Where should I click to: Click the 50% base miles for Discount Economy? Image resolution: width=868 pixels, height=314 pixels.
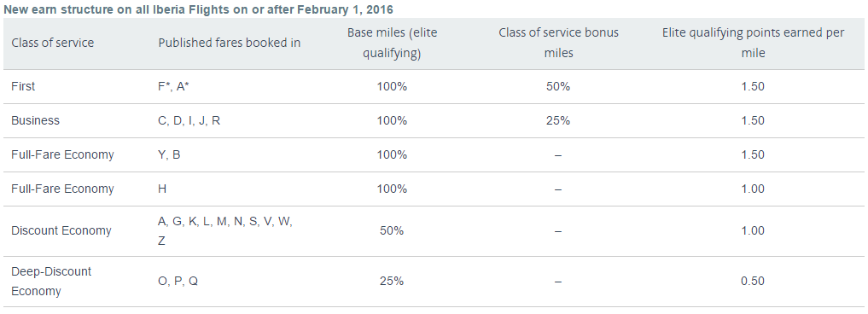click(x=392, y=231)
